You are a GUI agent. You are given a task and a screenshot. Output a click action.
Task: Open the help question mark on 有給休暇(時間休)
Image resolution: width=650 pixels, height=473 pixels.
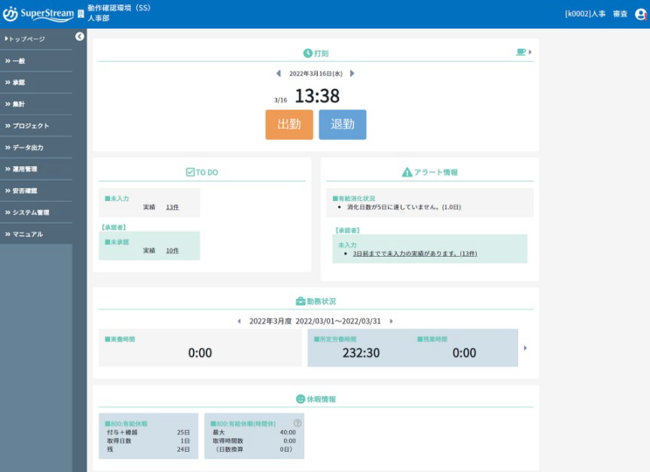297,423
